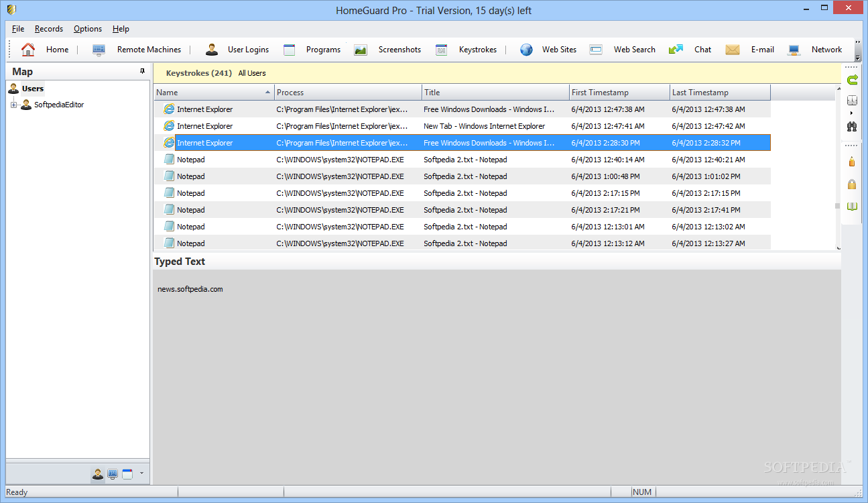Open the Help menu

[x=121, y=29]
